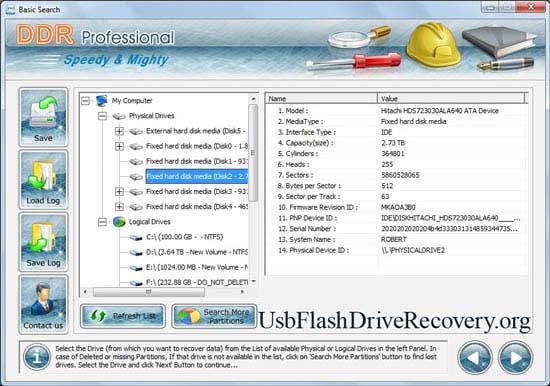550x386 pixels.
Task: Click the Physical Drives disk icon
Action: [x=119, y=116]
